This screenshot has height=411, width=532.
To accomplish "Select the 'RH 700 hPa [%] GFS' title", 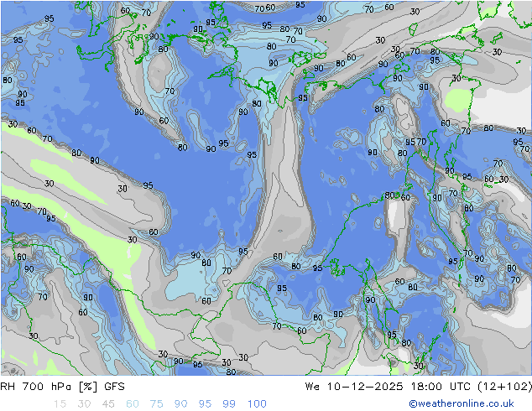I will tap(62, 387).
